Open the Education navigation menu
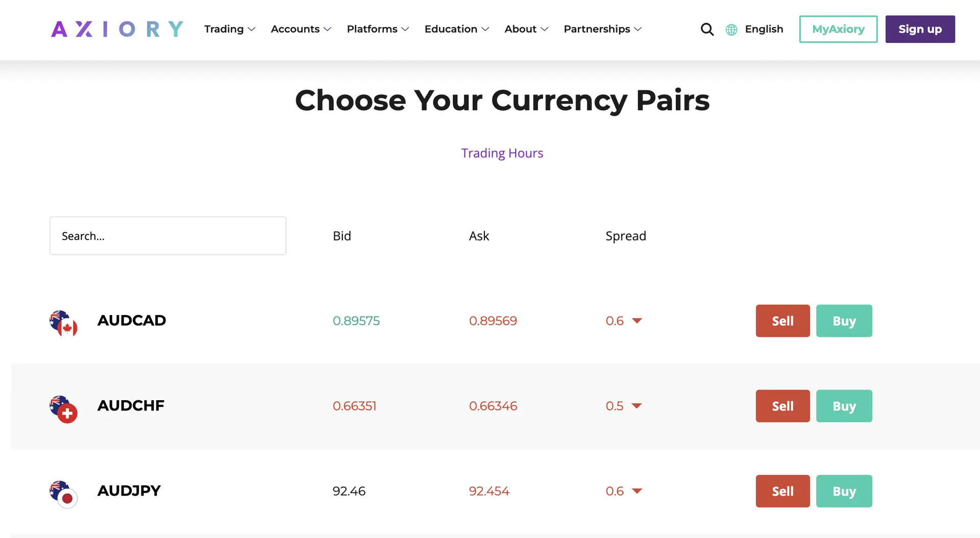This screenshot has height=538, width=980. (x=456, y=29)
